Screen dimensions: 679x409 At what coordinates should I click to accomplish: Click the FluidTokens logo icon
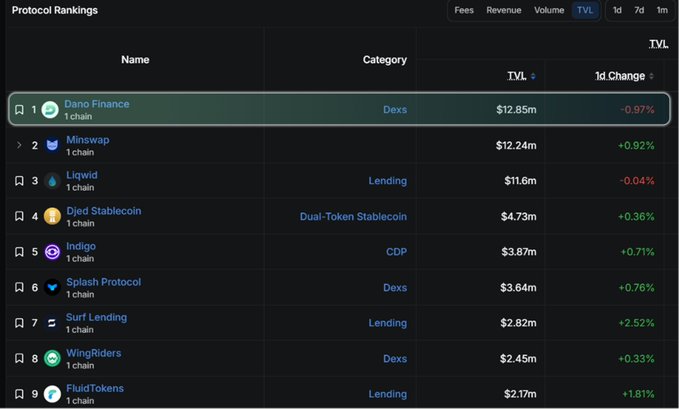tap(52, 394)
